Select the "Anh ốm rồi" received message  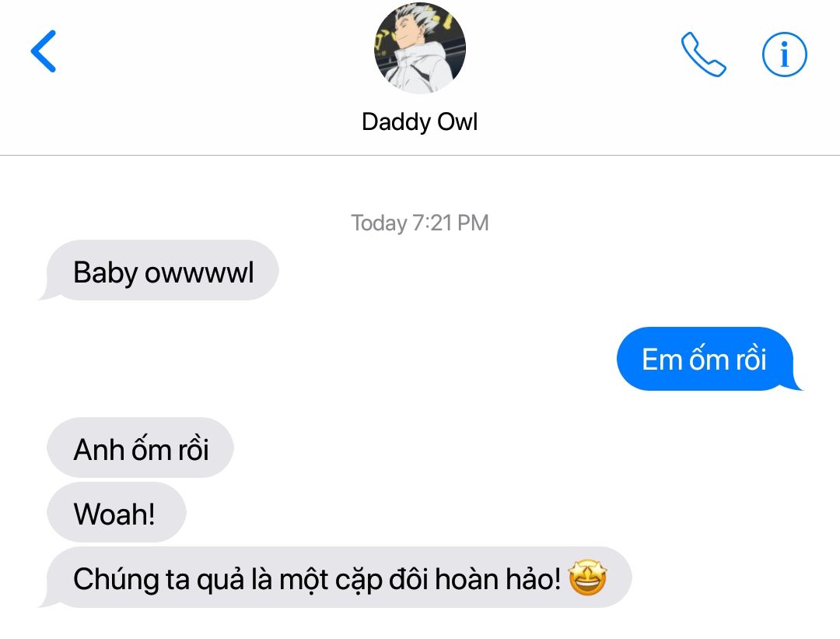(x=140, y=448)
